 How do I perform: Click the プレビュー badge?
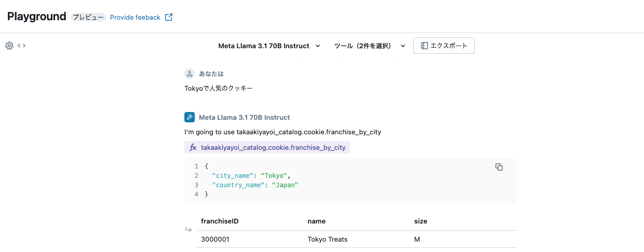click(x=88, y=17)
